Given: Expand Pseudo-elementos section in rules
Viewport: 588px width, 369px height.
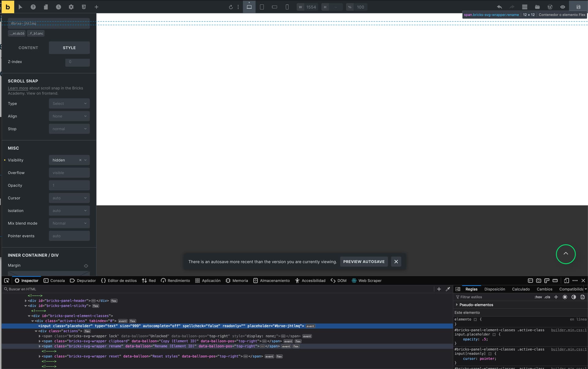Looking at the screenshot, I should (x=457, y=305).
